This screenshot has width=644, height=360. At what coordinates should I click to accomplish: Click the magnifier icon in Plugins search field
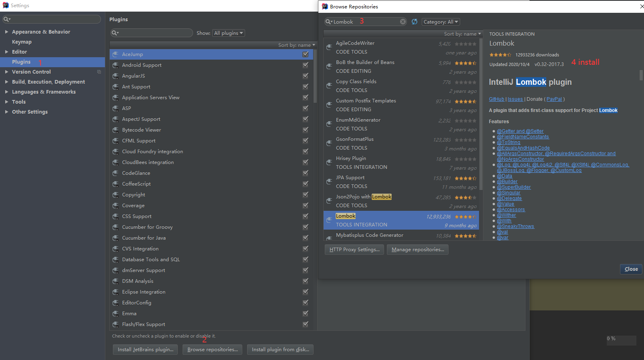[115, 33]
